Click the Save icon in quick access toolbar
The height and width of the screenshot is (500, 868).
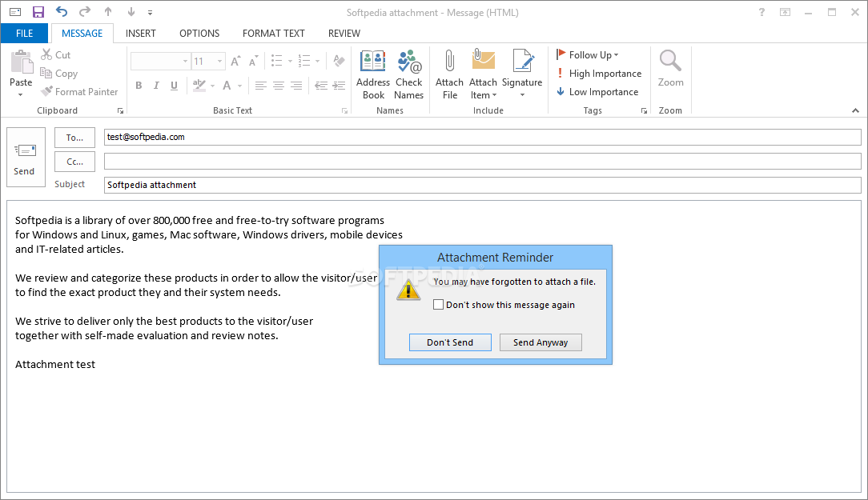coord(38,12)
